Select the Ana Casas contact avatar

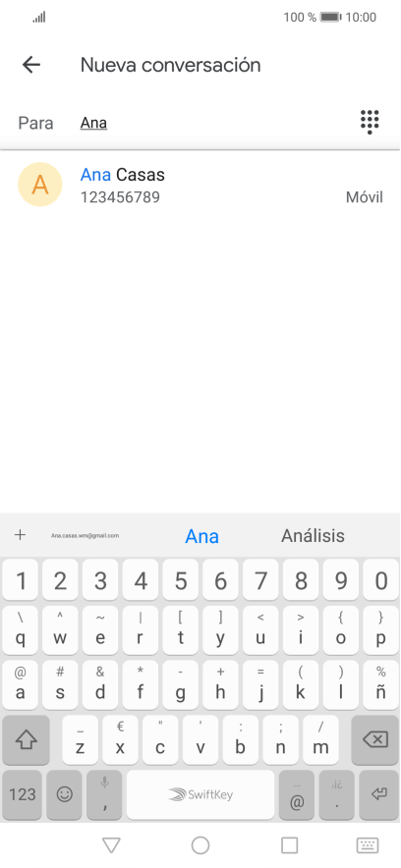click(40, 185)
